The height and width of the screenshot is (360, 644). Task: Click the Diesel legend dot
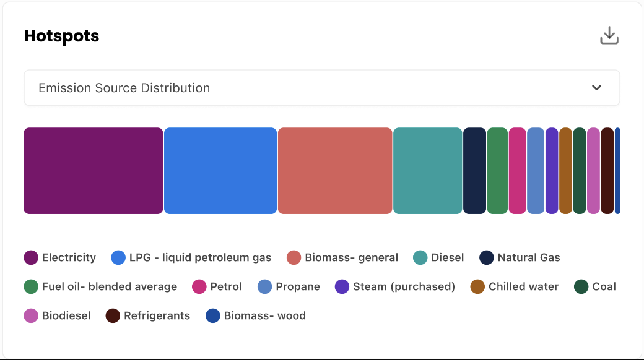(420, 257)
